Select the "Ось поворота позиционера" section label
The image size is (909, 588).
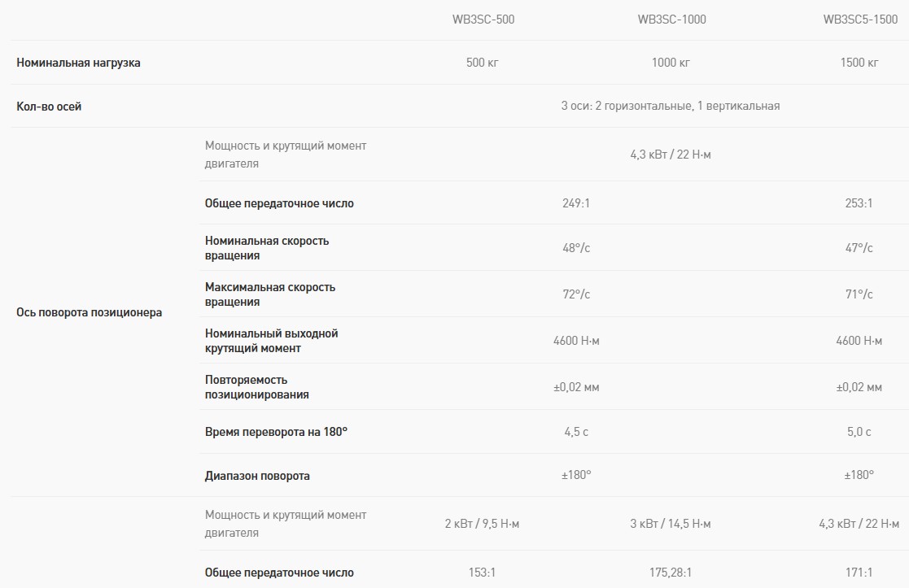pyautogui.click(x=89, y=312)
